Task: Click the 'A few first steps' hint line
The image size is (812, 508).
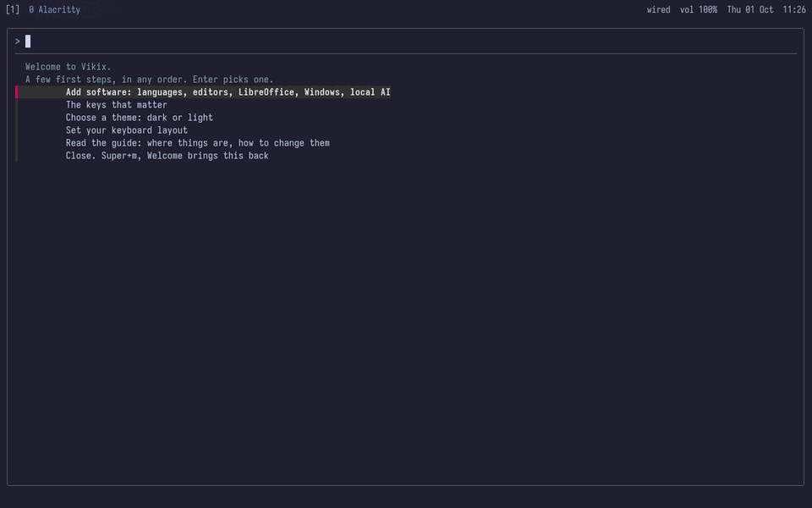Action: pyautogui.click(x=149, y=80)
